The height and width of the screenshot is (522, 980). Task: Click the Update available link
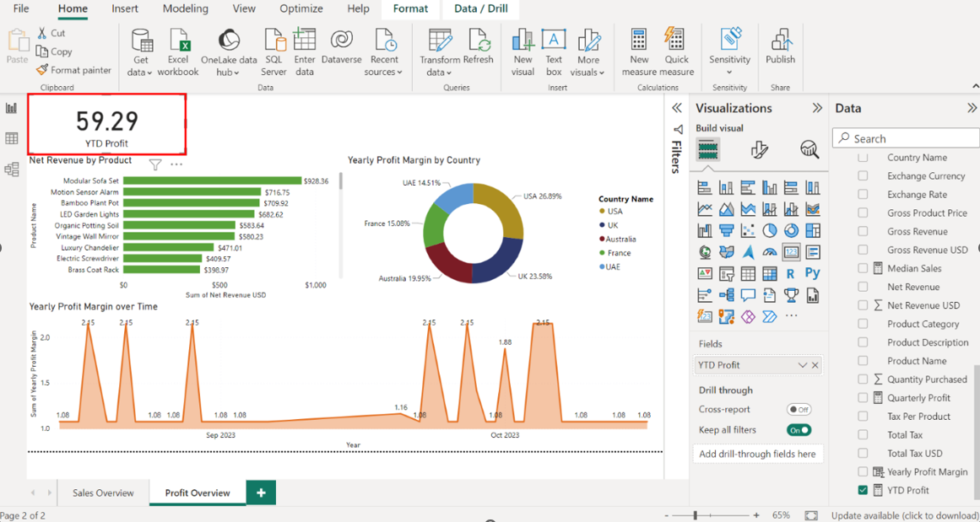pos(905,515)
